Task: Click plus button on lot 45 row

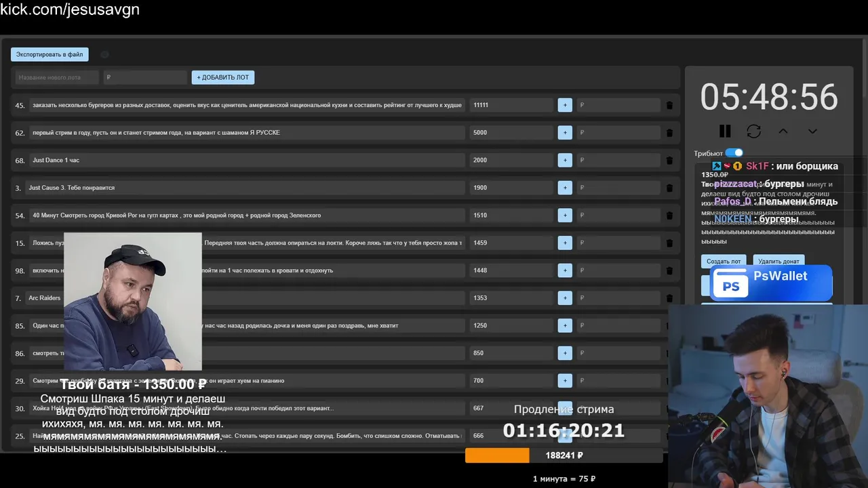Action: click(565, 105)
